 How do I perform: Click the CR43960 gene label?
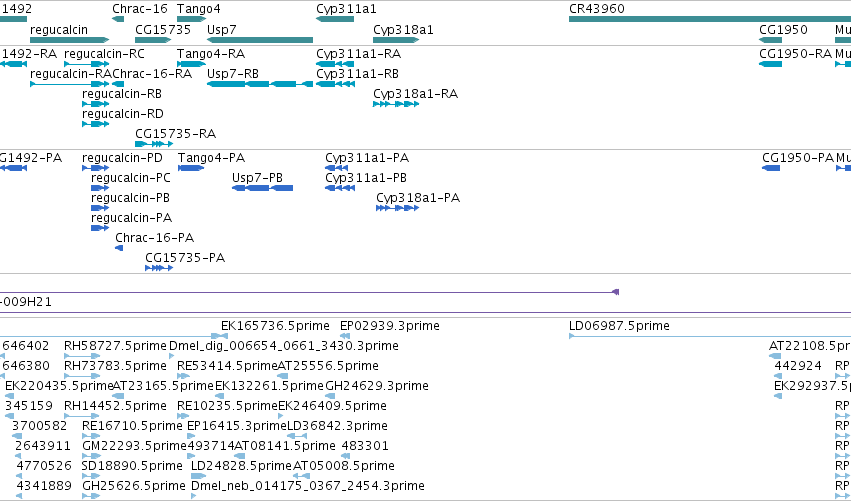596,9
